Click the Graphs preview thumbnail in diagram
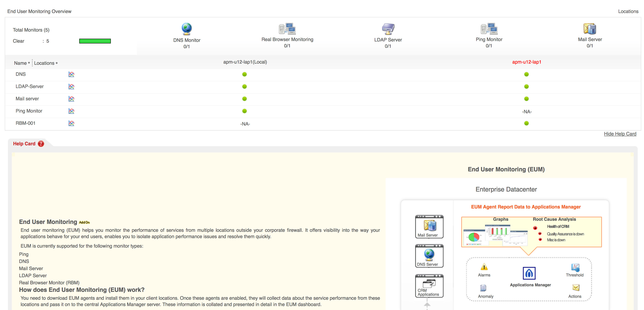The height and width of the screenshot is (310, 644). tap(496, 235)
